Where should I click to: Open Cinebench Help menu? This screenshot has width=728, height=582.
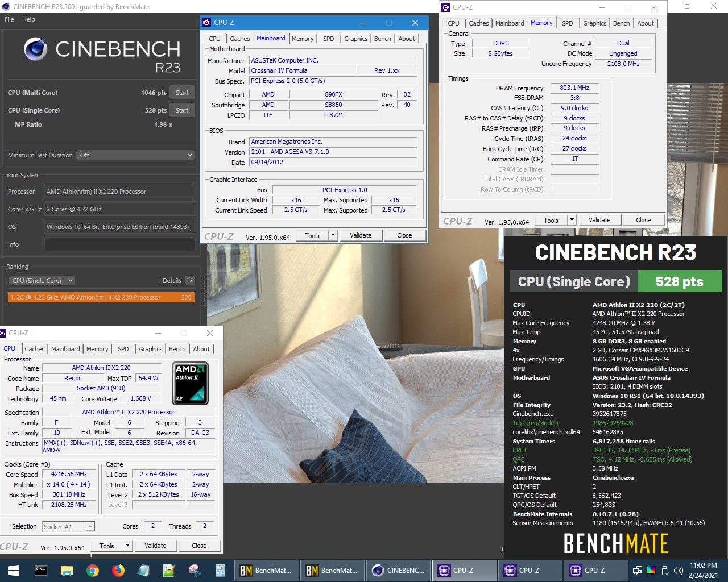[x=28, y=19]
